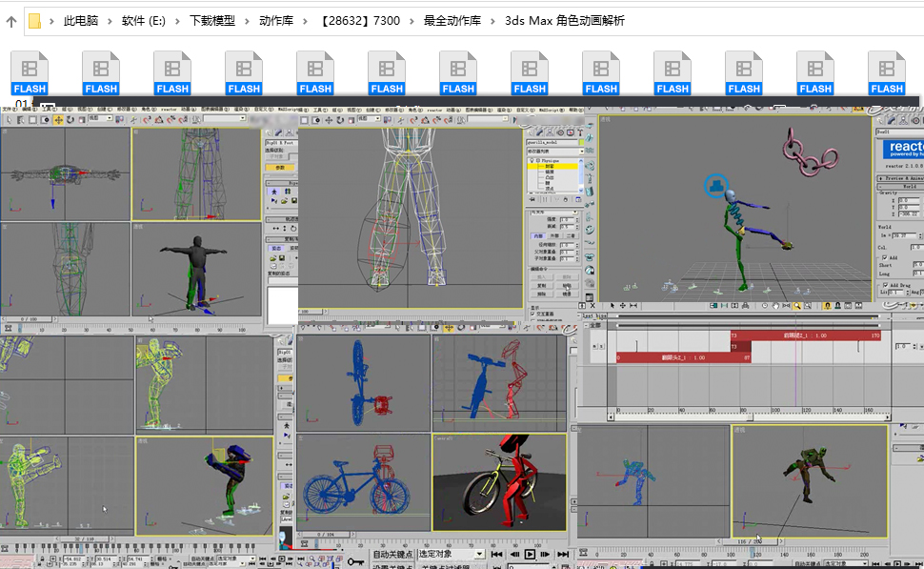Click the Zoom Extents viewport navigation icon
The image size is (924, 569).
[x=795, y=303]
